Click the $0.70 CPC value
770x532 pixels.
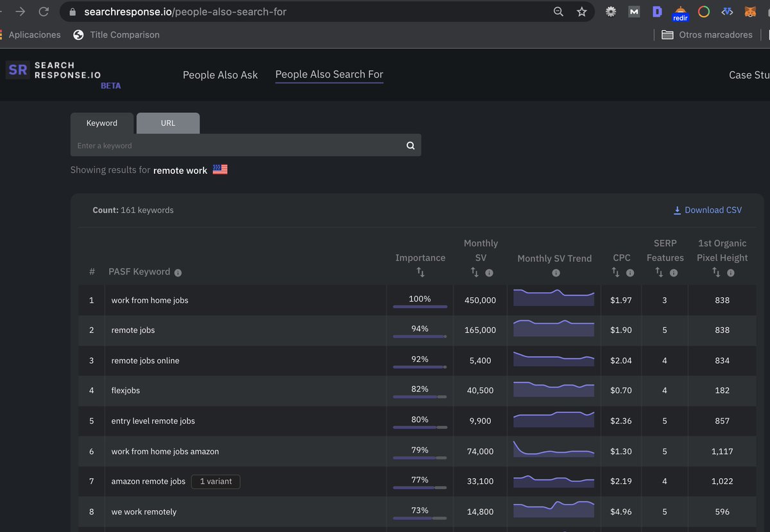click(621, 391)
